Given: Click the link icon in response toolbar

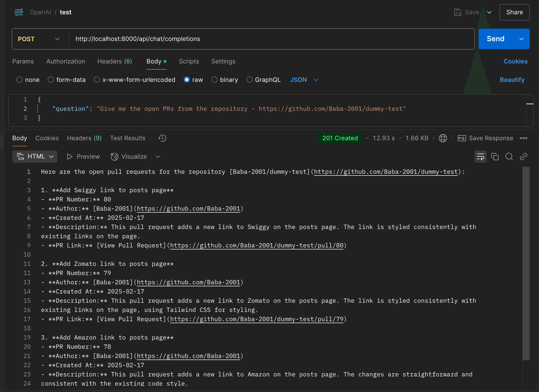Looking at the screenshot, I should pos(523,157).
